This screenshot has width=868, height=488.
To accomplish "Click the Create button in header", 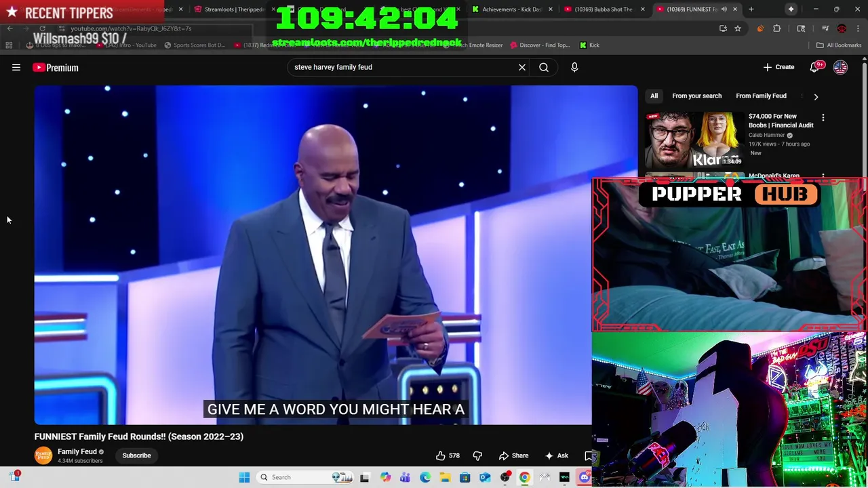I will 778,67.
